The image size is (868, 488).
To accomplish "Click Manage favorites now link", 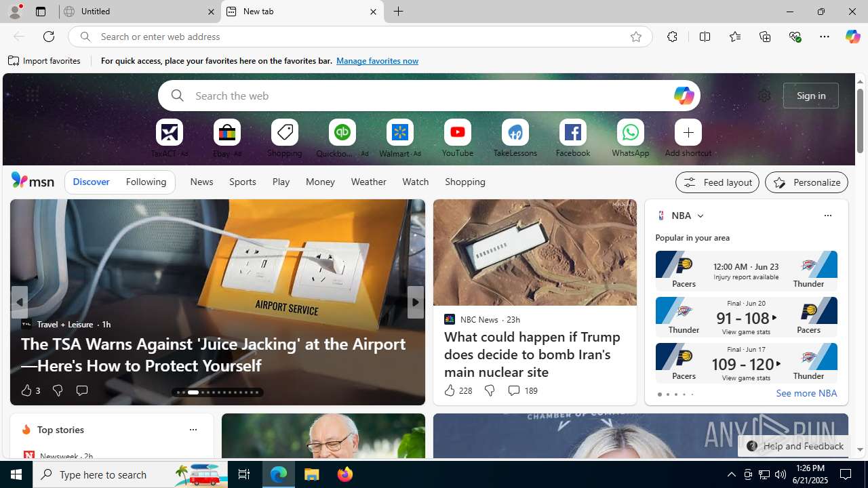I will (377, 61).
